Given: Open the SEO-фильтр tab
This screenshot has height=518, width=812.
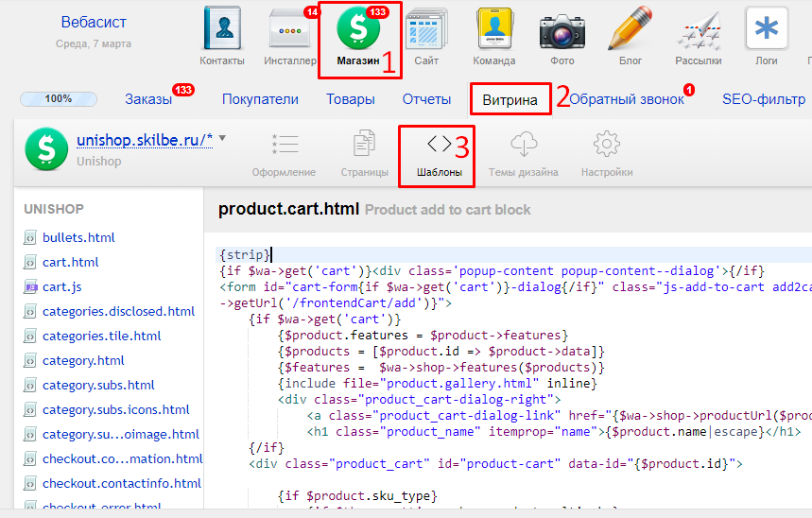Looking at the screenshot, I should [x=763, y=99].
